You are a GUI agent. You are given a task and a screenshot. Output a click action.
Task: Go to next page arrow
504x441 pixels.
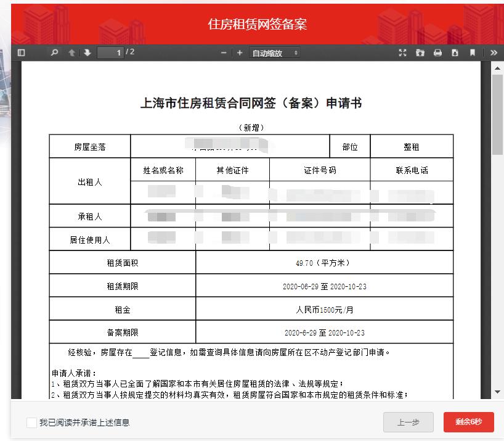pyautogui.click(x=87, y=52)
